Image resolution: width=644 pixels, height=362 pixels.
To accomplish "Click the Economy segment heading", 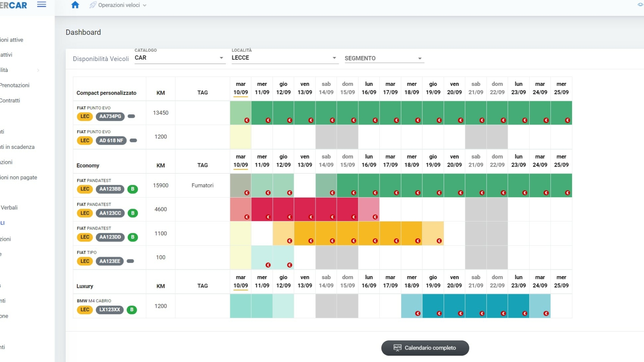I will (x=88, y=165).
